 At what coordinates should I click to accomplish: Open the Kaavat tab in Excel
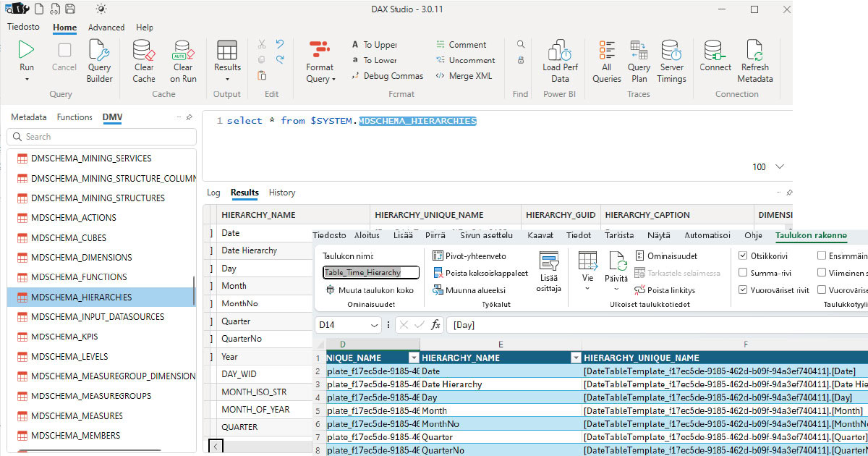540,235
